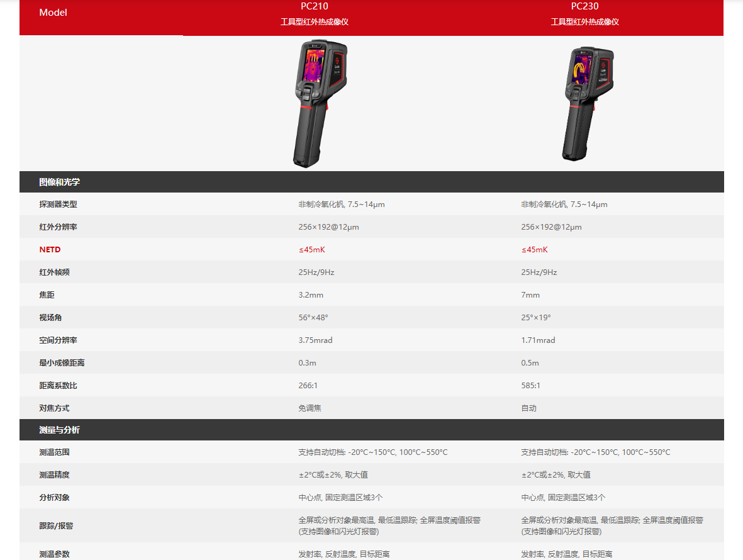The width and height of the screenshot is (743, 560).
Task: Select the "Model" header label
Action: 53,13
